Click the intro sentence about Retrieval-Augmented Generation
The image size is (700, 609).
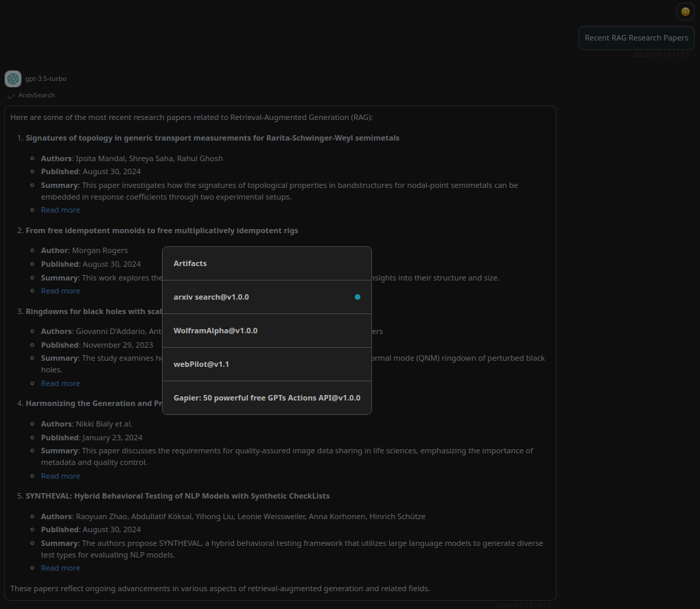point(191,117)
